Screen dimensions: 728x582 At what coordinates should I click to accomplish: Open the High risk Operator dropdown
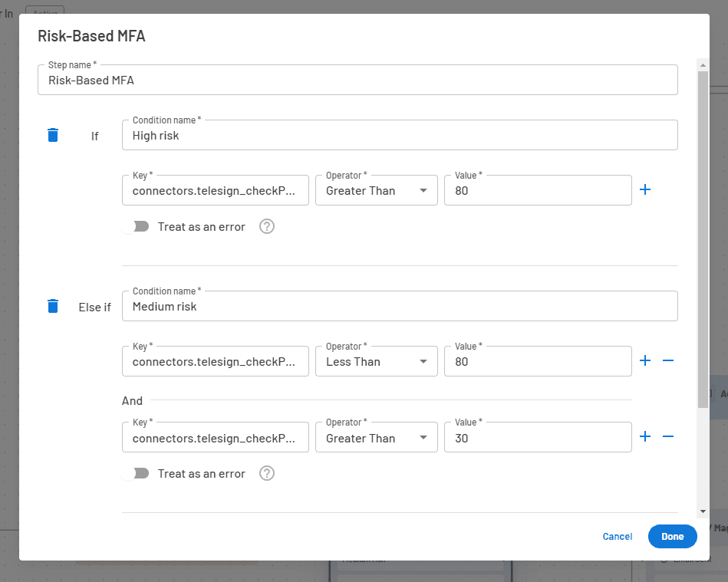point(376,190)
